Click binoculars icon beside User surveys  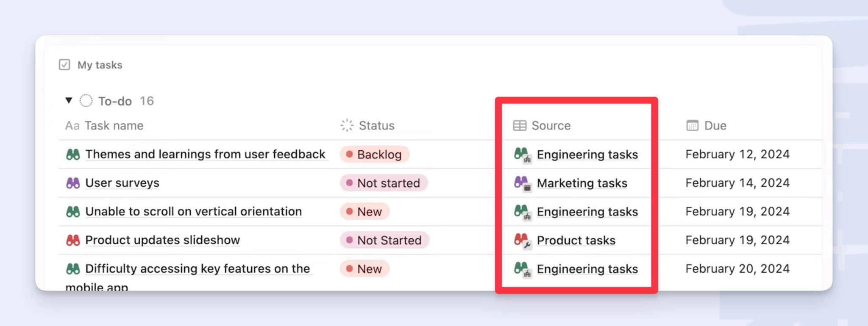tap(73, 183)
